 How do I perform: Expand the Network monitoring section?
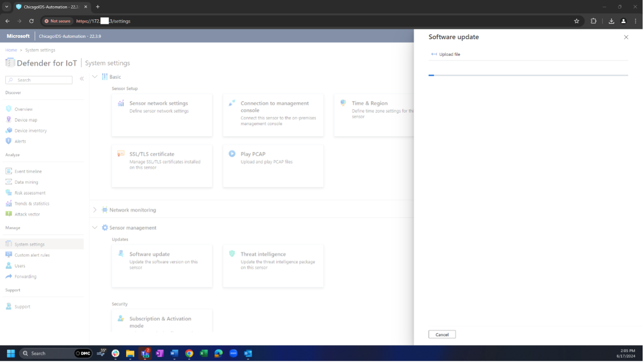(x=95, y=210)
